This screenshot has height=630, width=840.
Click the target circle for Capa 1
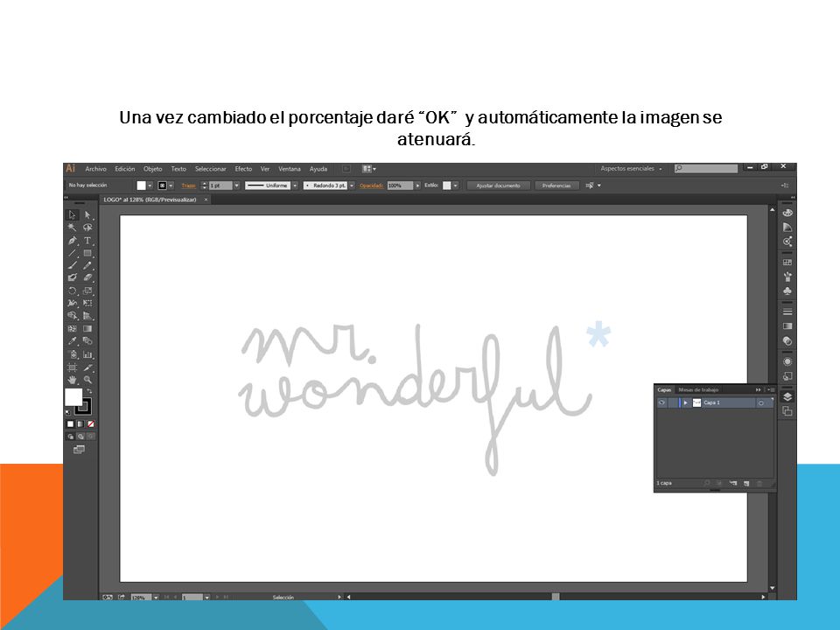pyautogui.click(x=760, y=402)
